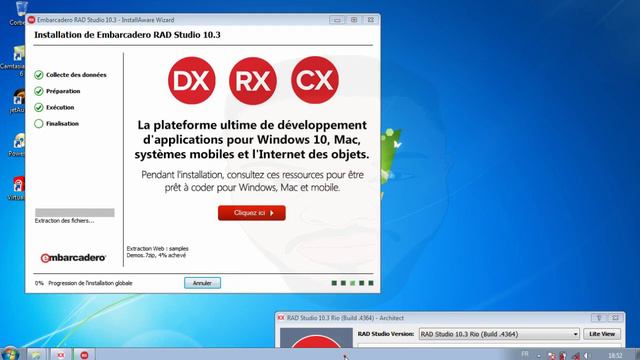Image resolution: width=640 pixels, height=360 pixels.
Task: Click the Exécution step checkmark icon
Action: [39, 107]
